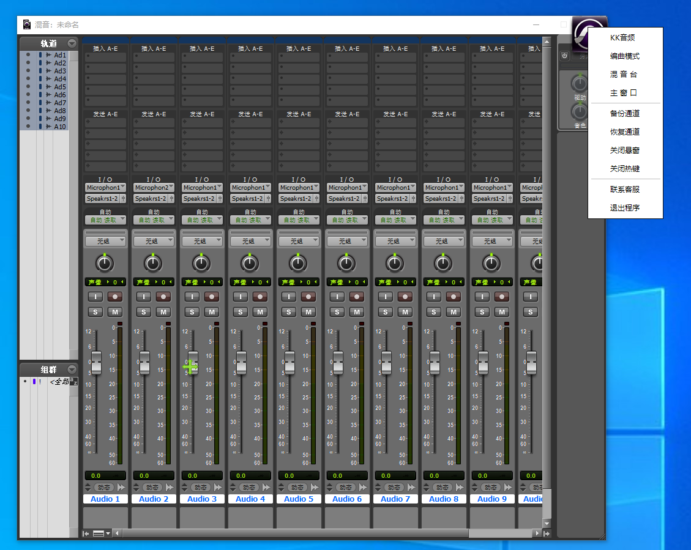Toggle record enable on Audio 1

[x=115, y=297]
